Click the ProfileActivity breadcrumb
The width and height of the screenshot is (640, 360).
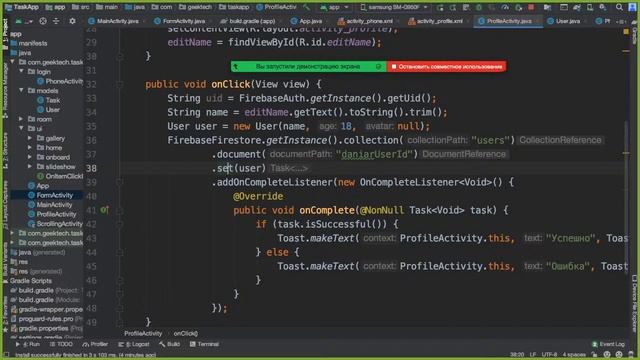tap(143, 333)
